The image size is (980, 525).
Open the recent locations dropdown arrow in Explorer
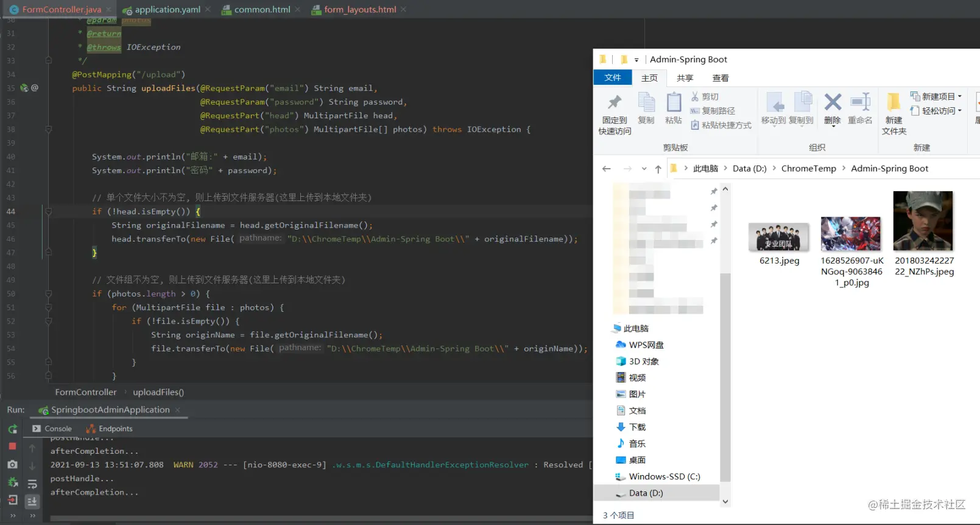pyautogui.click(x=644, y=169)
